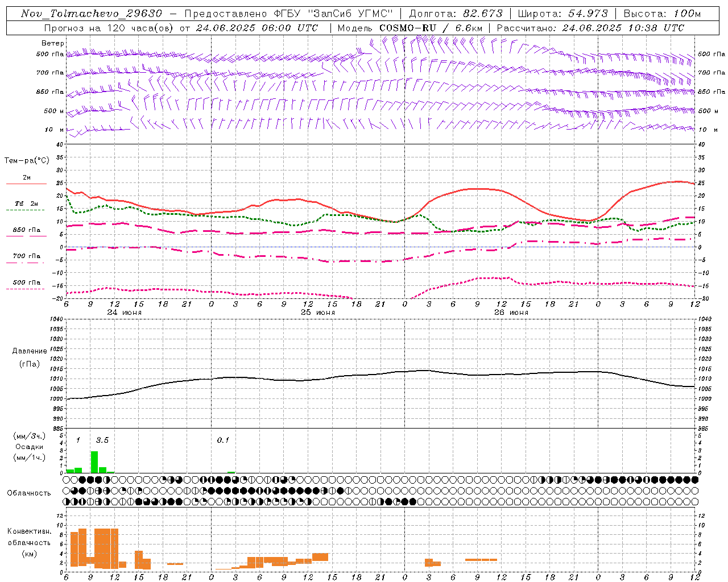Screen dimensions: 728x582
Task: Click the longitude value 'Долгота: 82.673'
Action: pos(456,14)
